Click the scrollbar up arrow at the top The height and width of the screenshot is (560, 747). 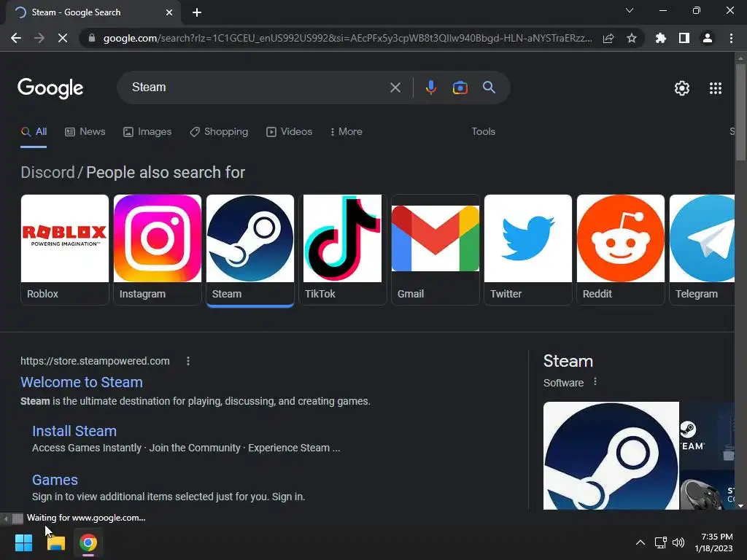pos(740,58)
